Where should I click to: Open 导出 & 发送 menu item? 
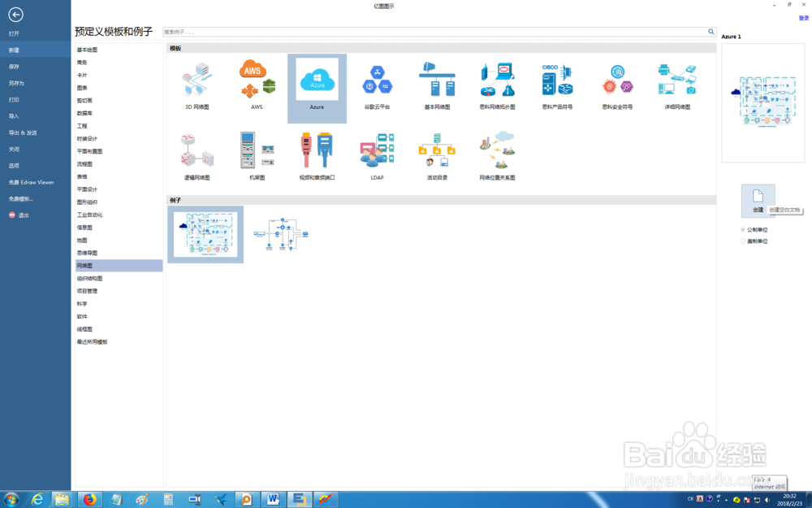click(x=23, y=132)
